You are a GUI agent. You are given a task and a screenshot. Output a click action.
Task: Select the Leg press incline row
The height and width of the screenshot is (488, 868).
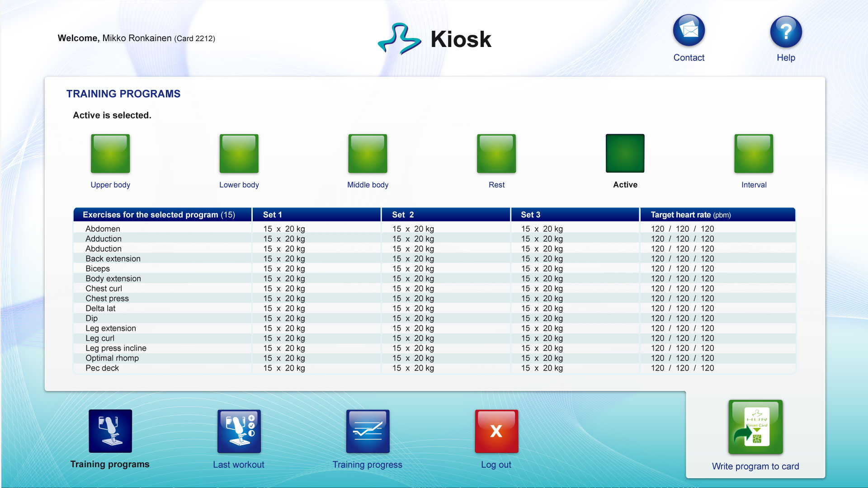coord(116,348)
